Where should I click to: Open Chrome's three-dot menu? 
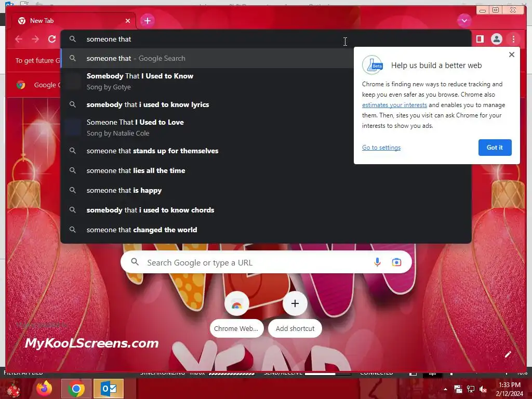click(513, 39)
